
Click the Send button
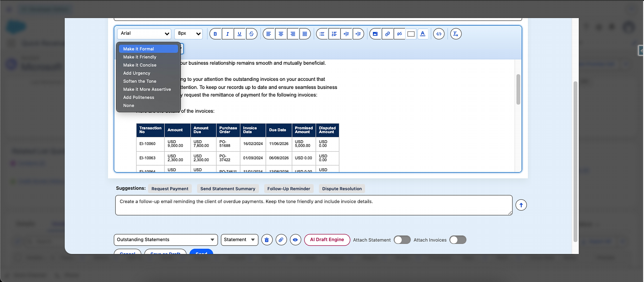point(201,252)
